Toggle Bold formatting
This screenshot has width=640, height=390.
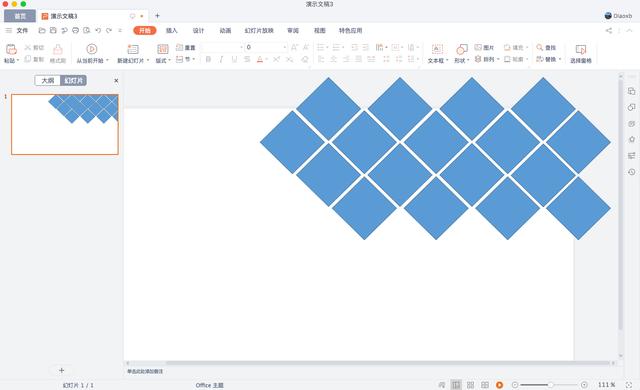pyautogui.click(x=208, y=60)
